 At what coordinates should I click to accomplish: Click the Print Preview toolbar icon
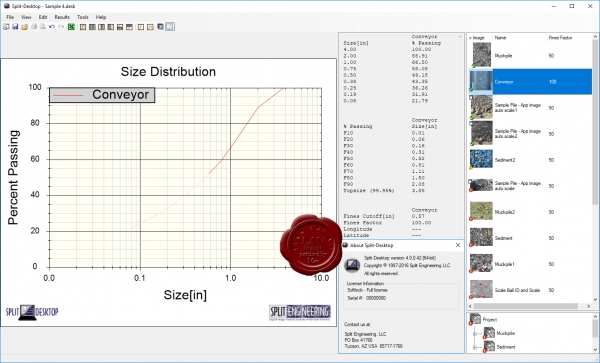[x=42, y=27]
